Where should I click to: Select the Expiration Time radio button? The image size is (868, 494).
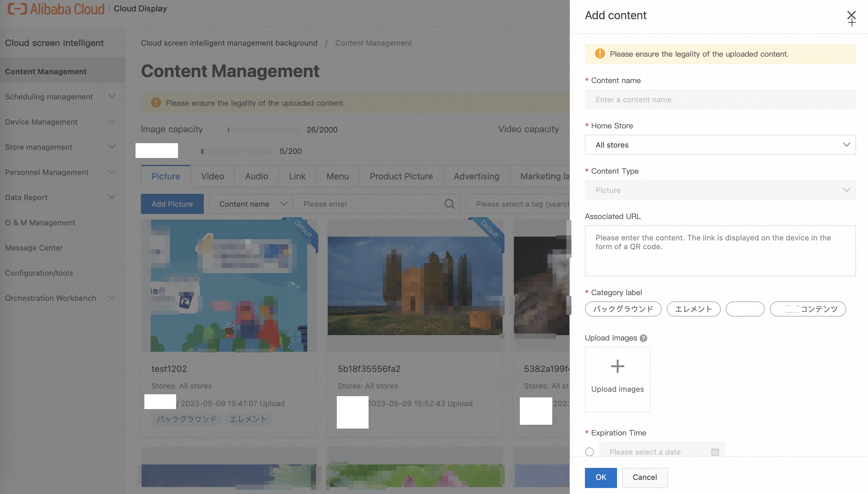[x=589, y=452]
